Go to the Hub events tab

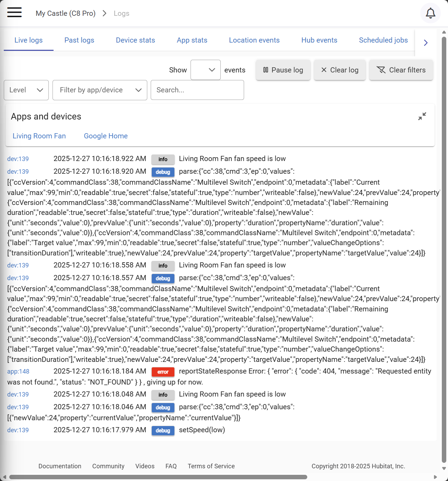pyautogui.click(x=319, y=40)
